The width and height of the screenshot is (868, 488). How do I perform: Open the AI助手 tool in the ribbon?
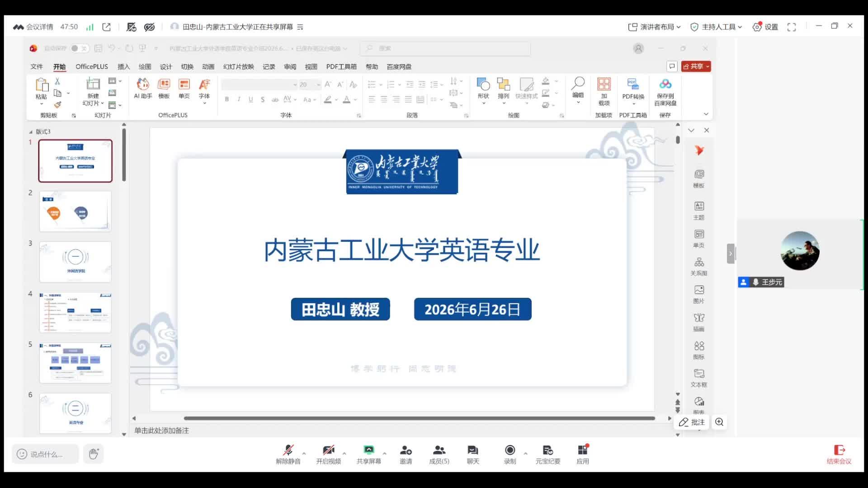click(x=143, y=88)
